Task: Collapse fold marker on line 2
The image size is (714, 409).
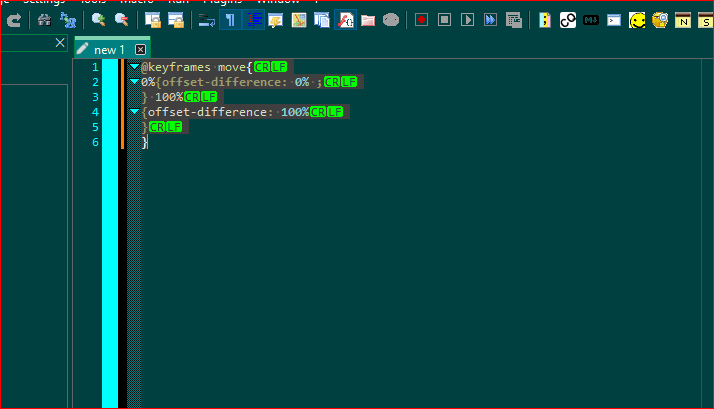Action: point(134,82)
